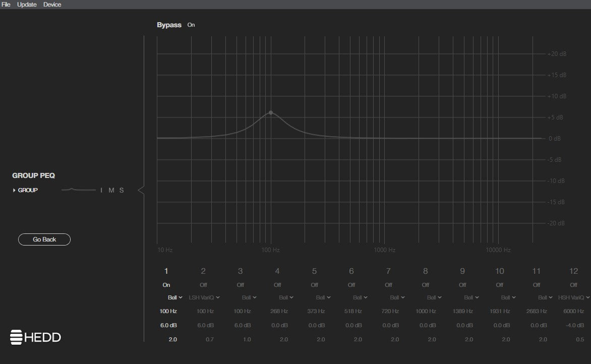Click band 7 frequency 720 Hz

pyautogui.click(x=390, y=311)
